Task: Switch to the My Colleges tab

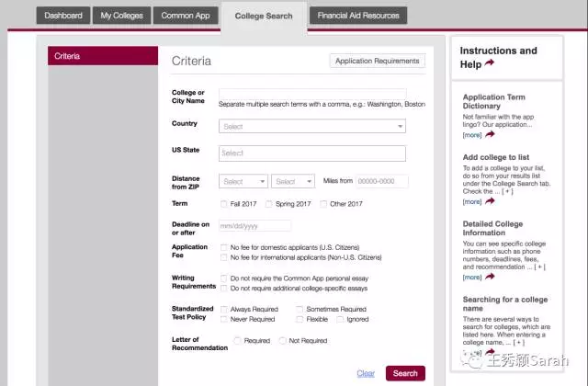Action: pyautogui.click(x=121, y=16)
